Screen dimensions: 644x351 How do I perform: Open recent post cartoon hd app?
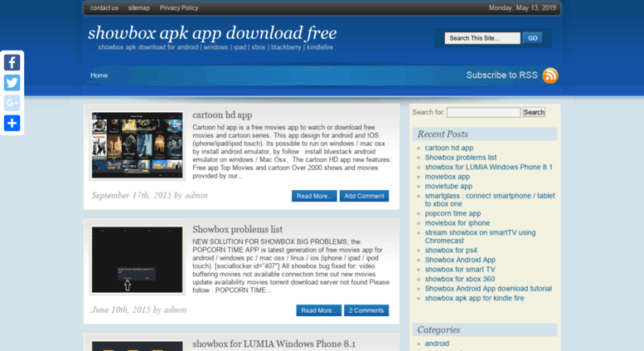tap(449, 148)
